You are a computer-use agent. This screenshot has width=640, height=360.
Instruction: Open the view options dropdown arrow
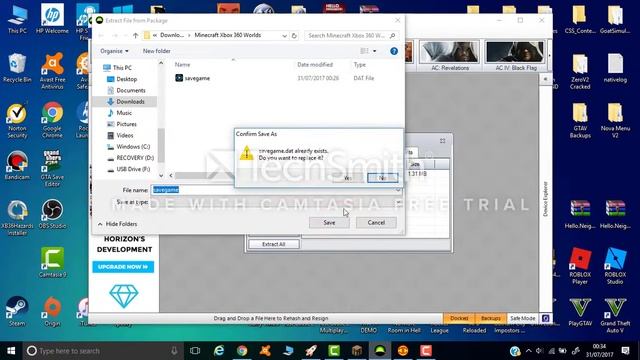(x=375, y=51)
